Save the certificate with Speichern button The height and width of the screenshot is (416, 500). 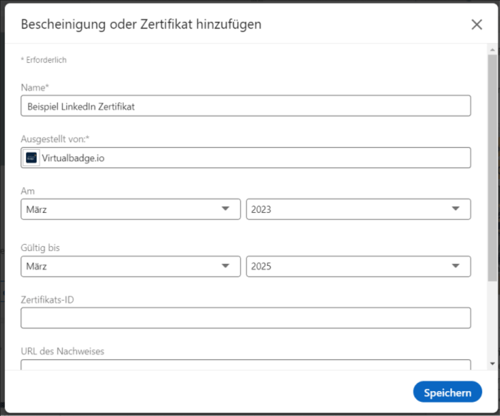point(447,392)
